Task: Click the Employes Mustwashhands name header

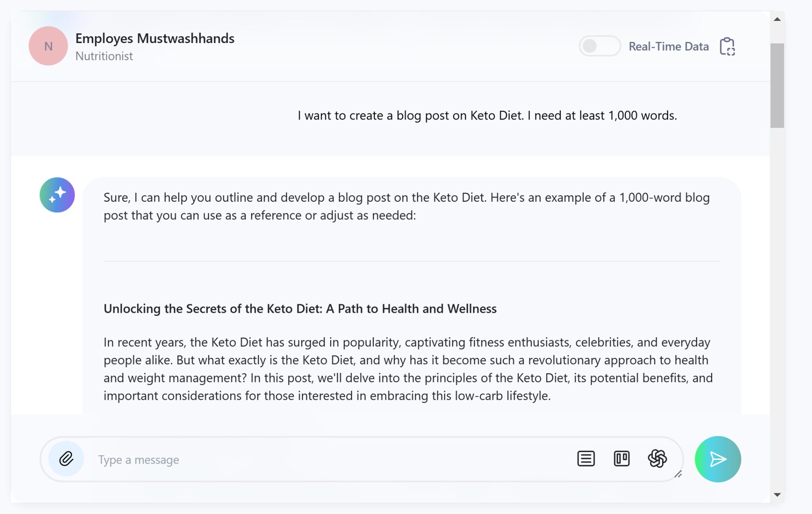Action: pyautogui.click(x=155, y=38)
